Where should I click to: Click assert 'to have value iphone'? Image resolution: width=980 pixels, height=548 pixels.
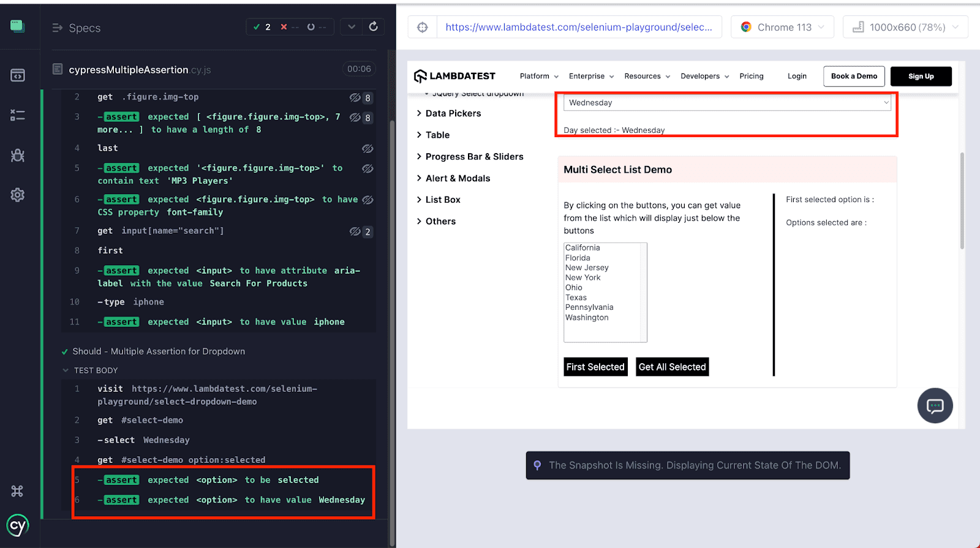(x=219, y=322)
